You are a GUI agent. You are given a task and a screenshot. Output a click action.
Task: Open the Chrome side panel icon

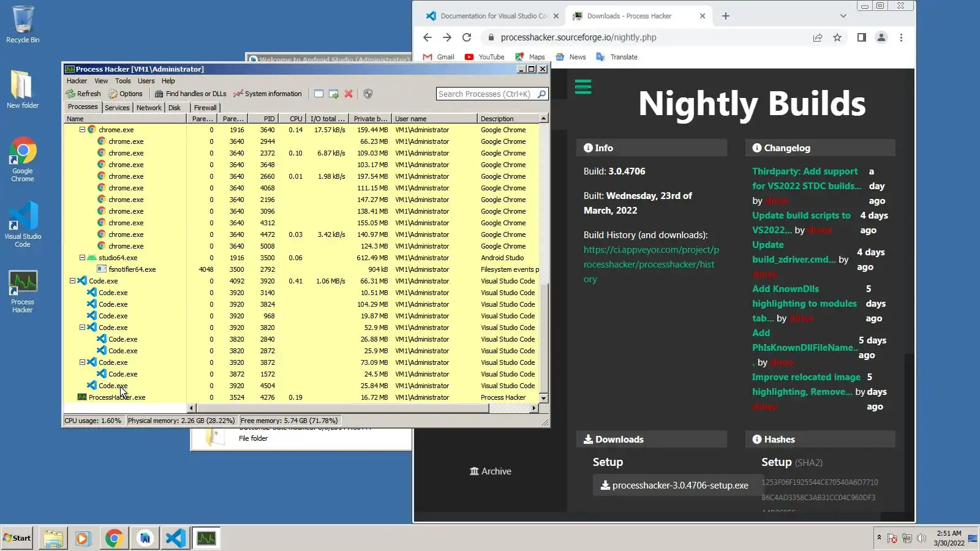861,37
